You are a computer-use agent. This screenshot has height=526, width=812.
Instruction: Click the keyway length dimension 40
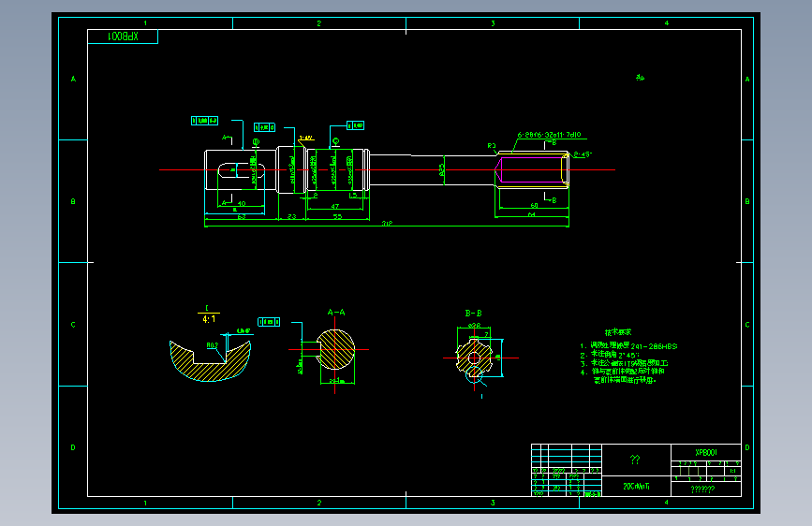[x=242, y=203]
